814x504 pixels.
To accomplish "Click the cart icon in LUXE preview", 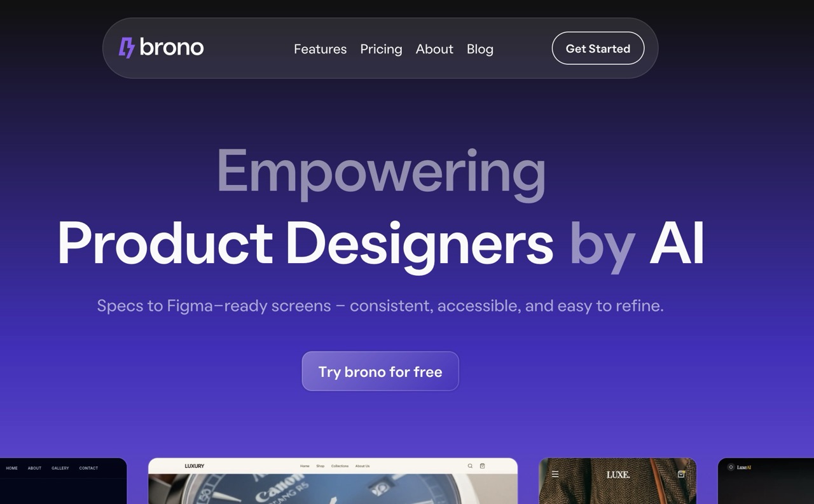I will click(681, 474).
